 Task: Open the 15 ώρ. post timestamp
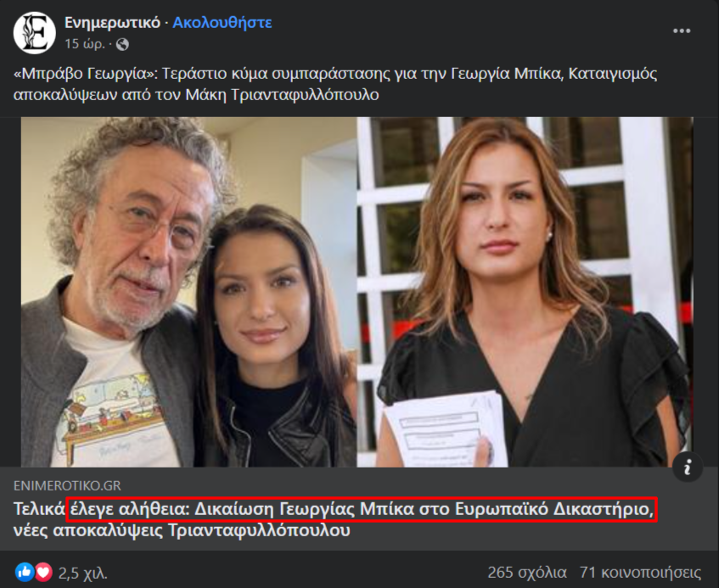85,44
